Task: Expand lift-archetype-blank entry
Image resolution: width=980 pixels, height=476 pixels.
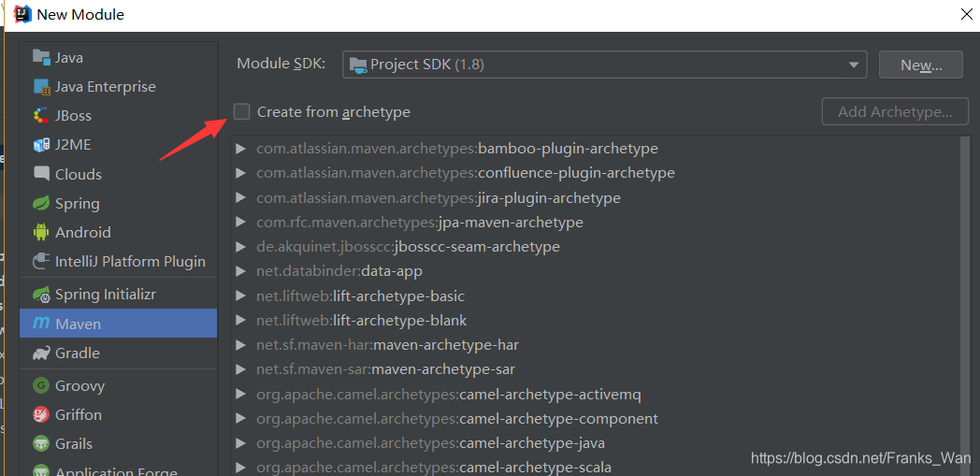Action: tap(240, 321)
